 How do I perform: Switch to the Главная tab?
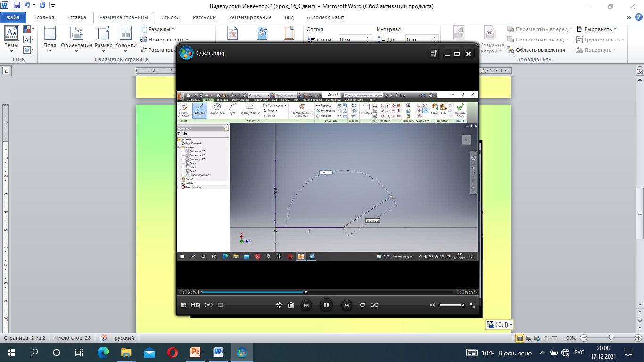pyautogui.click(x=44, y=17)
